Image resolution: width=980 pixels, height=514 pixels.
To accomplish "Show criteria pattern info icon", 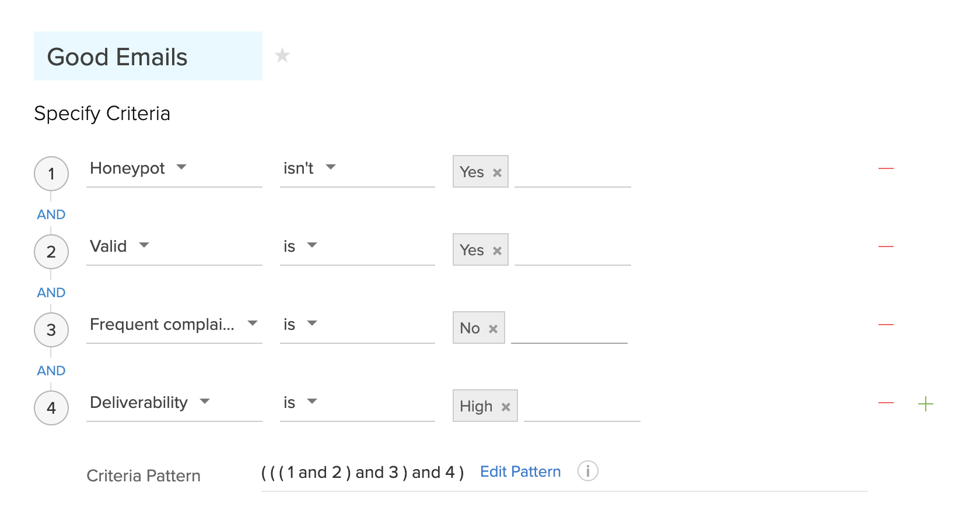I will [587, 471].
